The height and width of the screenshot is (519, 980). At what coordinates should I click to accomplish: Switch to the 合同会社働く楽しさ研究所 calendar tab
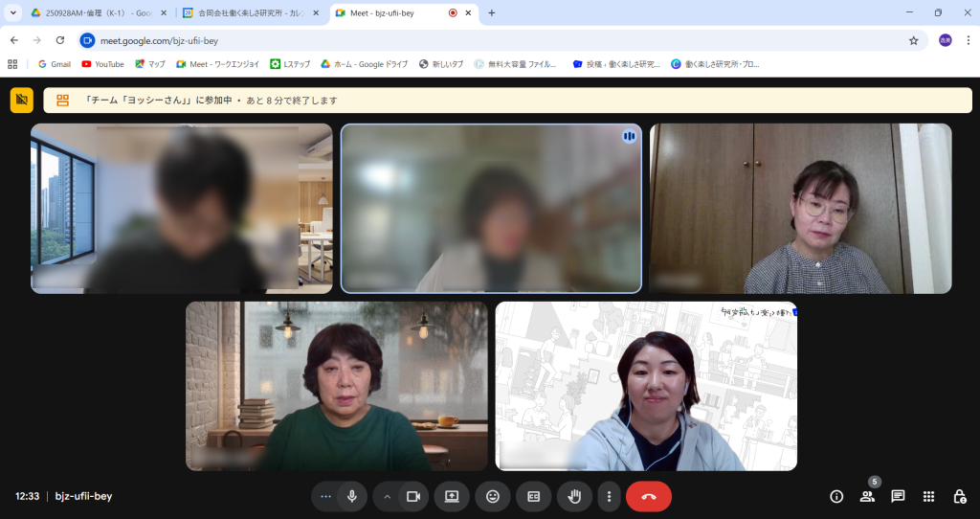249,13
